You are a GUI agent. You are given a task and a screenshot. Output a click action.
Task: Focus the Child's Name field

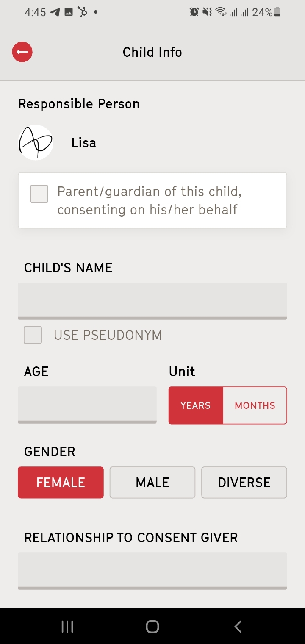(152, 301)
